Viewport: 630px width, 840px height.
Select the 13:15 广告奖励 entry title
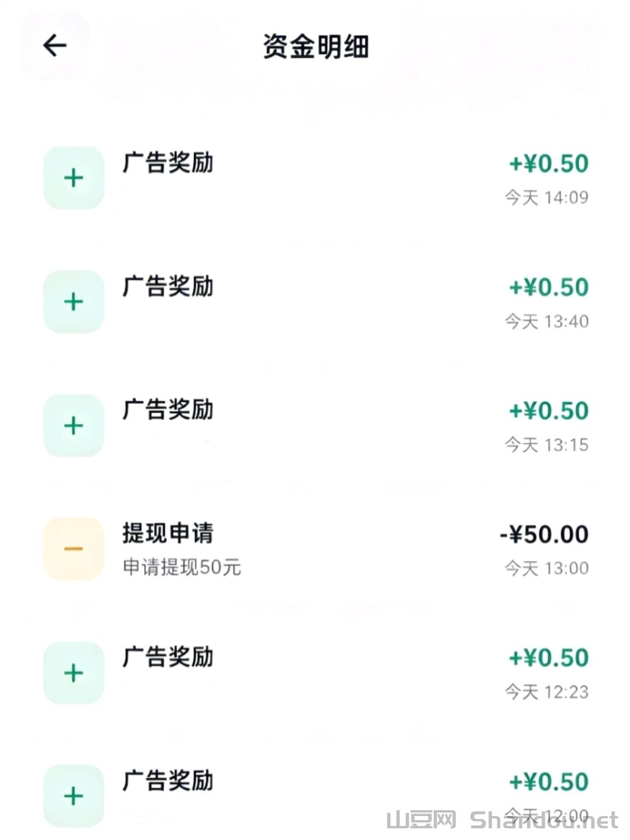pos(168,410)
